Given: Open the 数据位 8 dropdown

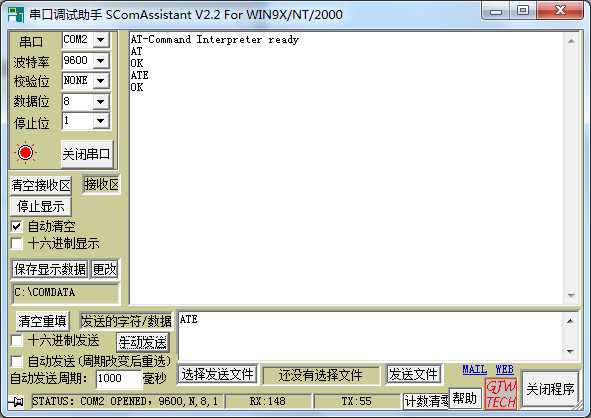Looking at the screenshot, I should click(x=101, y=101).
